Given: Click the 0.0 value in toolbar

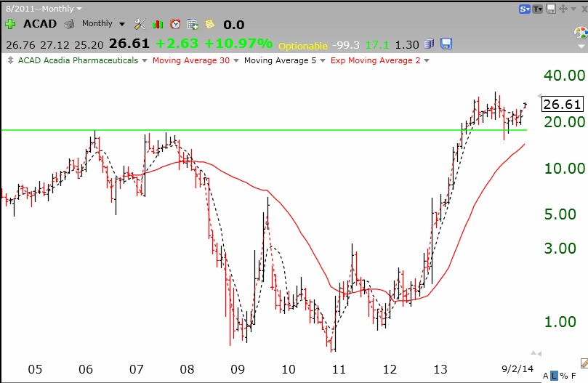Looking at the screenshot, I should coord(233,25).
